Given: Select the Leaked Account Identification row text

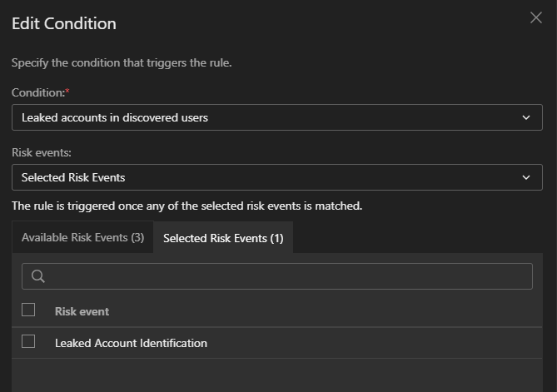Looking at the screenshot, I should click(131, 343).
